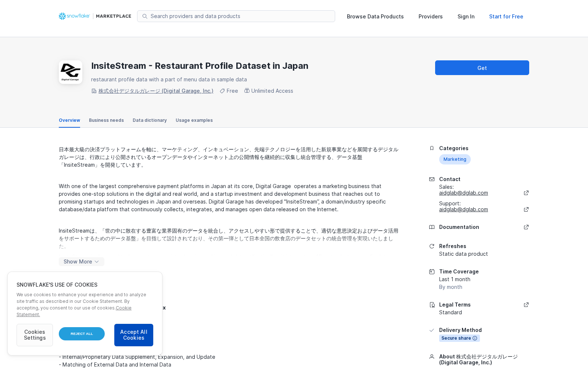Click the Unlimited Access gift icon
Screen dimensions: 588x368
coord(247,91)
